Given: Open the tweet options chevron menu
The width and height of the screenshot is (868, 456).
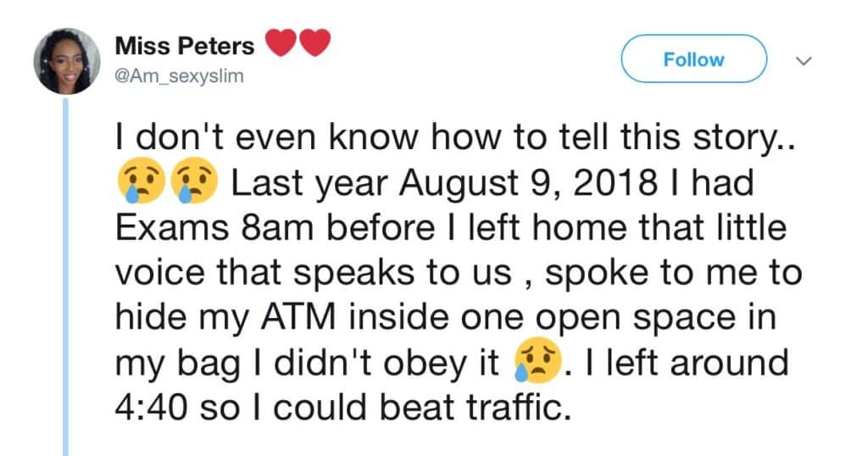Looking at the screenshot, I should (x=805, y=61).
